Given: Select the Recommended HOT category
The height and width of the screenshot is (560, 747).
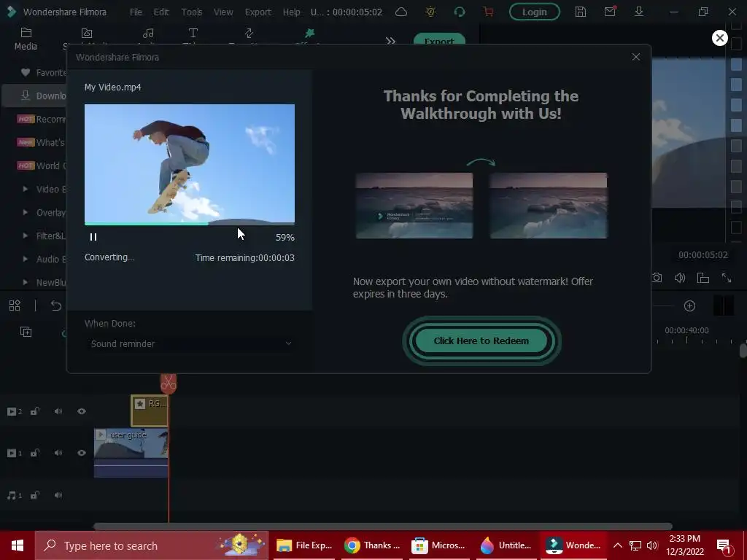Looking at the screenshot, I should click(x=42, y=119).
